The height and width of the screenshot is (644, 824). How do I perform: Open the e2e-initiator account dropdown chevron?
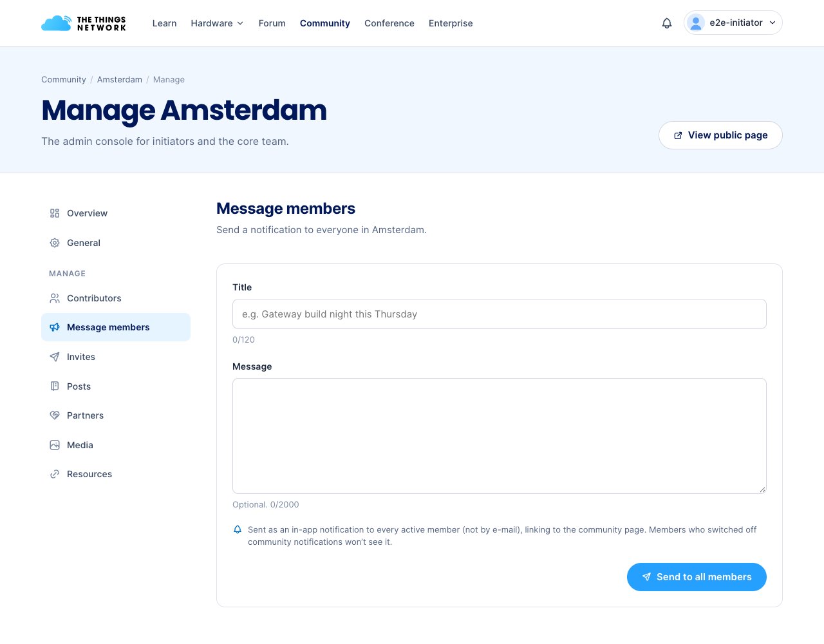coord(772,23)
